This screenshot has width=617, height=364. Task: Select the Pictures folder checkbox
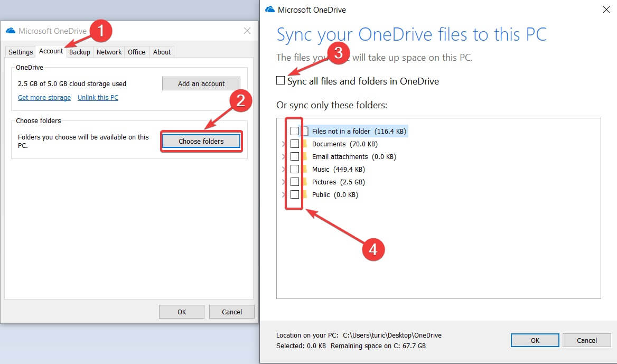pos(295,182)
